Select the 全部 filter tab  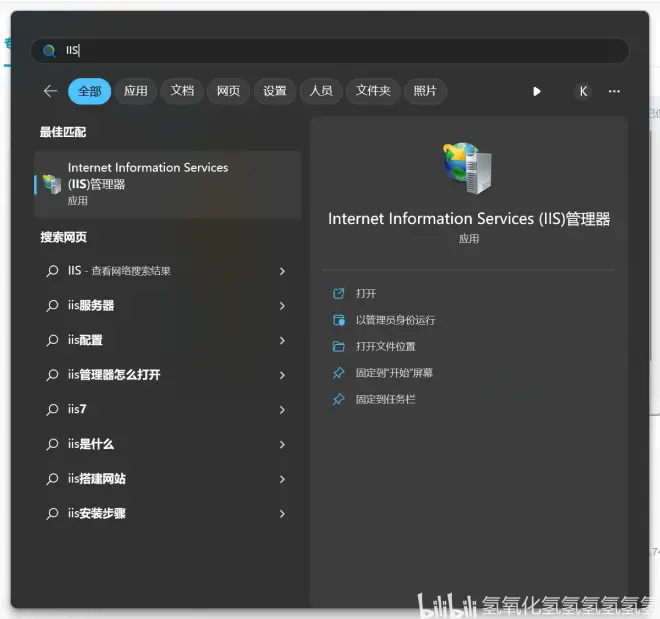pos(89,91)
